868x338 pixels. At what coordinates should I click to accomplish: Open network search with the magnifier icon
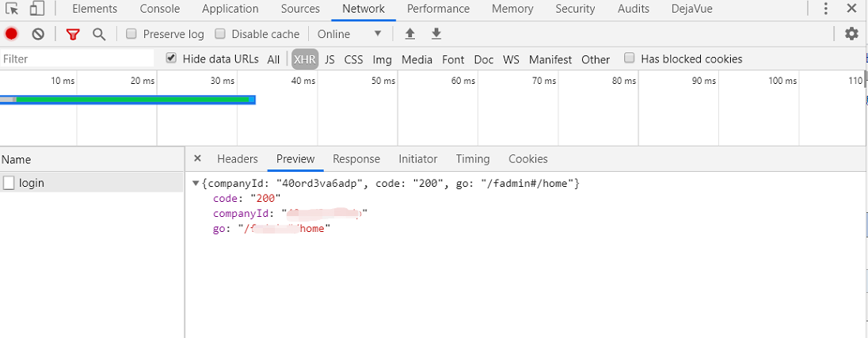coord(99,34)
